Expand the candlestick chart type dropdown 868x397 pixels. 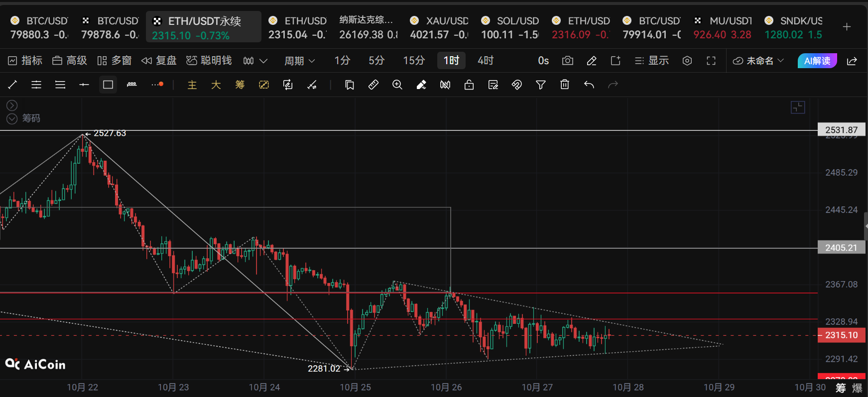(255, 61)
